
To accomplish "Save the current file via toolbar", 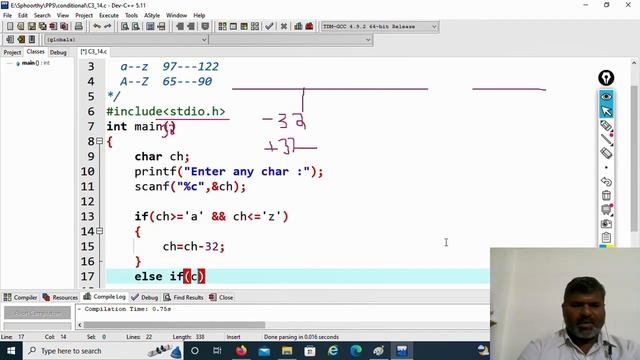I will [31, 27].
